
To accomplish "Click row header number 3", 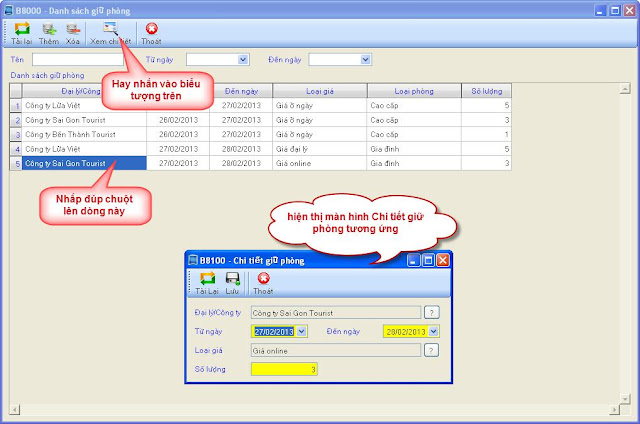I will (16, 134).
